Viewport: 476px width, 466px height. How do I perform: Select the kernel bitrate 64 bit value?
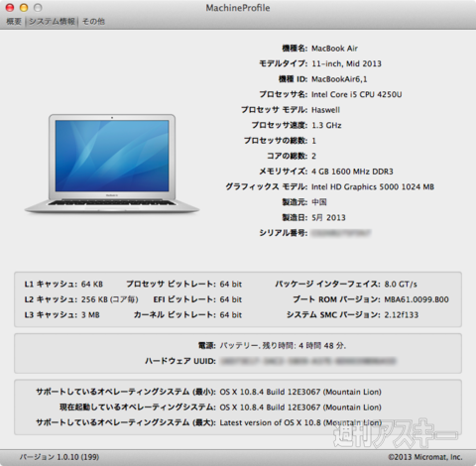click(x=231, y=314)
